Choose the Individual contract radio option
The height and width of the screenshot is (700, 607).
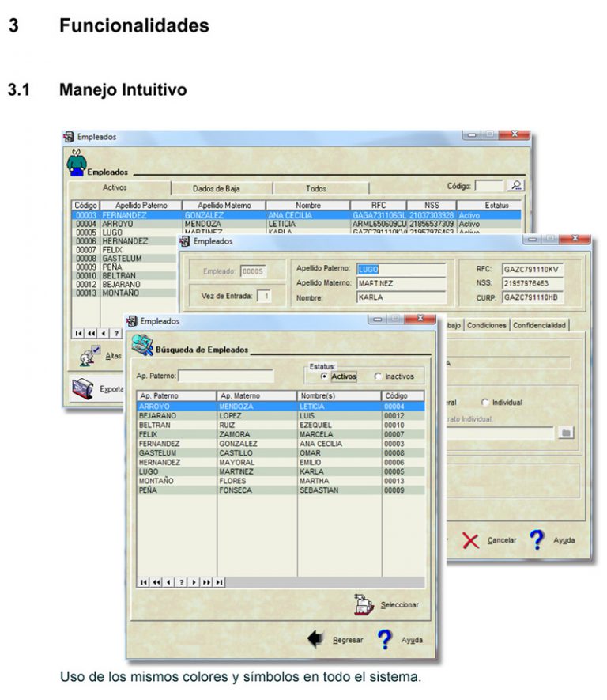point(484,403)
